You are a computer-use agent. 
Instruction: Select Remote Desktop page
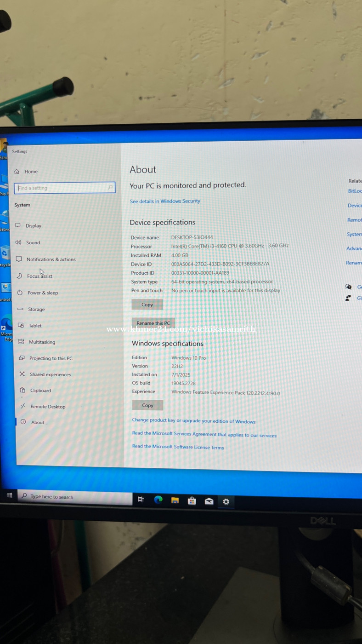point(48,407)
